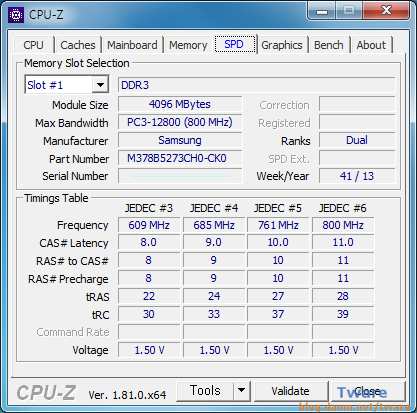
Task: Click the JEDEC #3 Command Rate empty field
Action: click(149, 332)
